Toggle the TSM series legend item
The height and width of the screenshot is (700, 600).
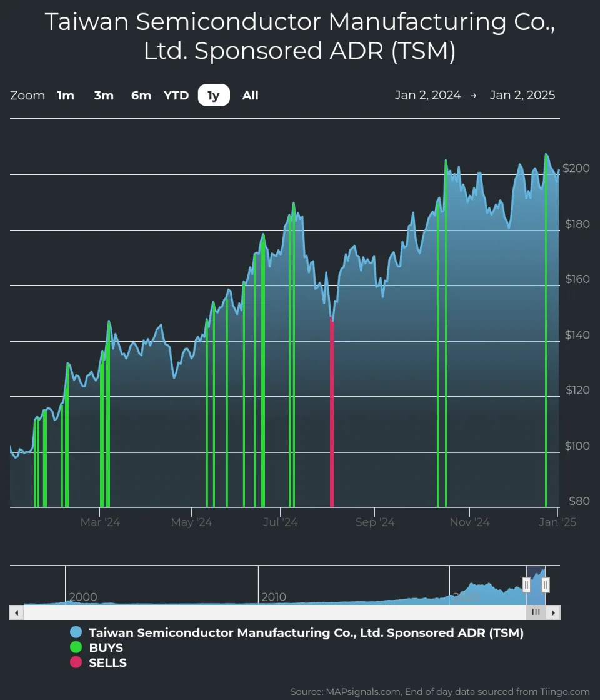[297, 632]
